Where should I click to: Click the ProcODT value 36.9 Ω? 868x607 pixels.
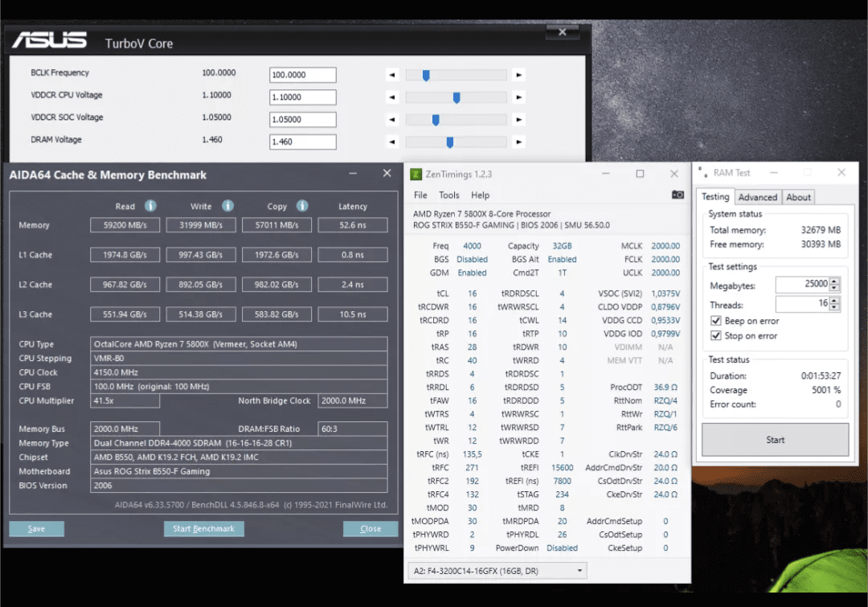[665, 388]
